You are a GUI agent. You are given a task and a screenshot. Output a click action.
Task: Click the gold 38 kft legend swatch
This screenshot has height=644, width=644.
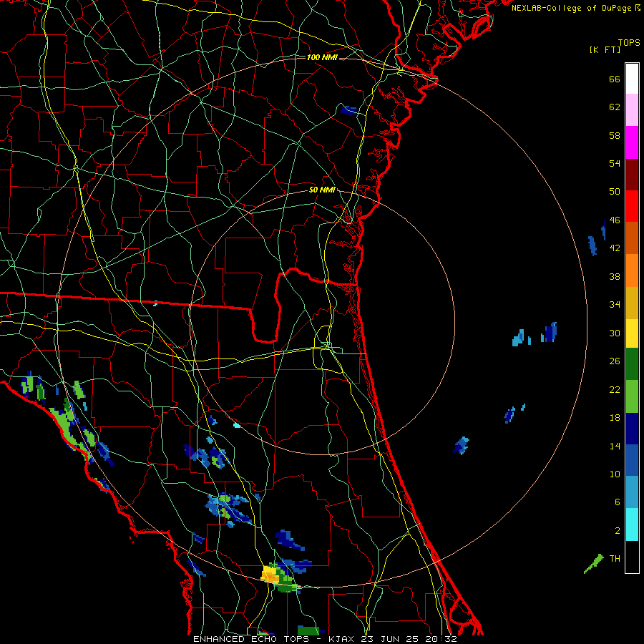[632, 303]
